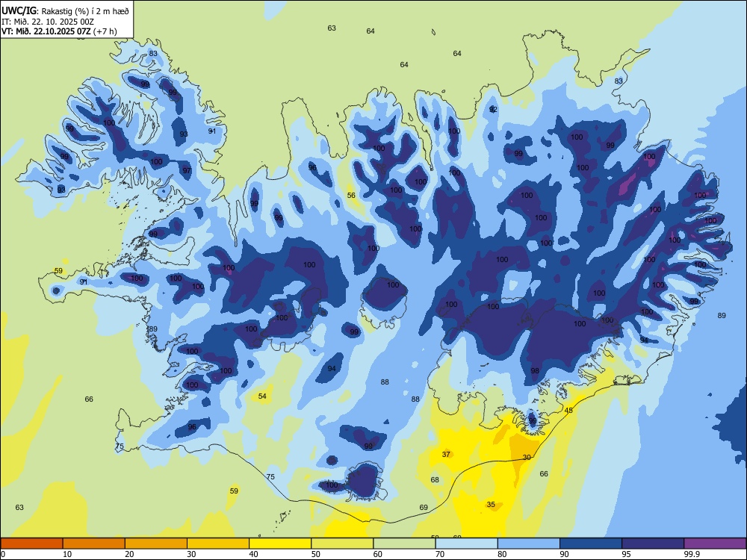
Task: Select the humidity value 35 on the map
Action: point(491,504)
